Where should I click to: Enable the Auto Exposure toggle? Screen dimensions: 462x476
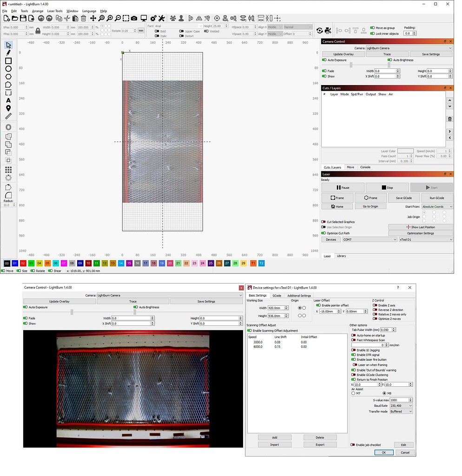click(x=324, y=60)
